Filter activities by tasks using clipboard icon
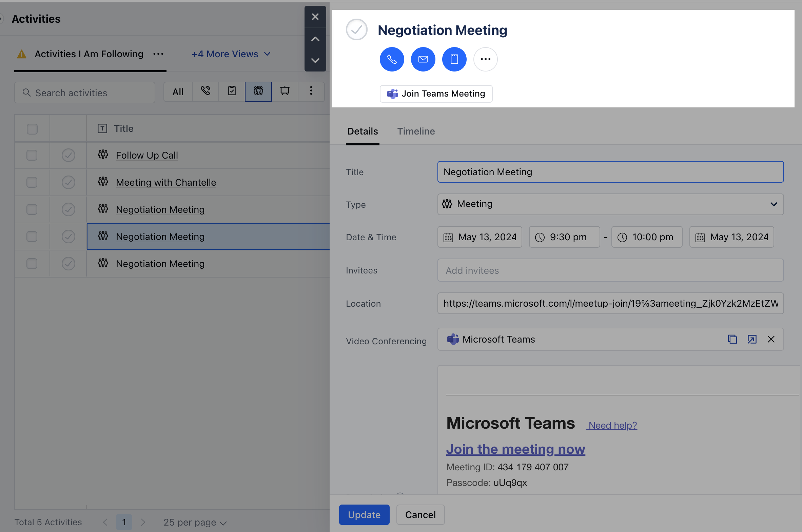This screenshot has width=802, height=532. point(232,91)
